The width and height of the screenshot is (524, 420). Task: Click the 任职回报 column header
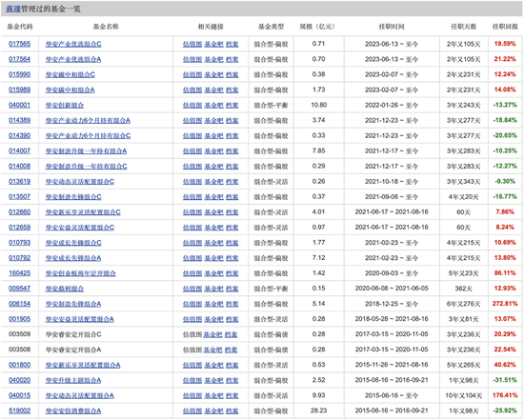(x=505, y=27)
